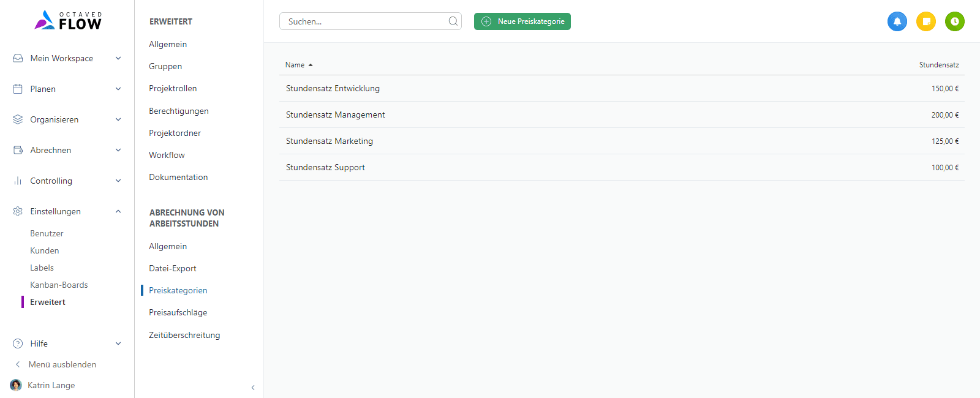The height and width of the screenshot is (398, 980).
Task: Open Gruppen settings
Action: pyautogui.click(x=165, y=66)
